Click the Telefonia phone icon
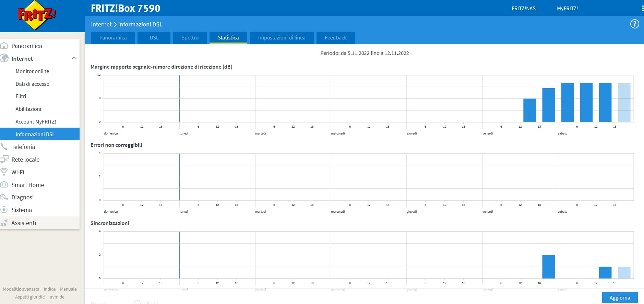 4,147
